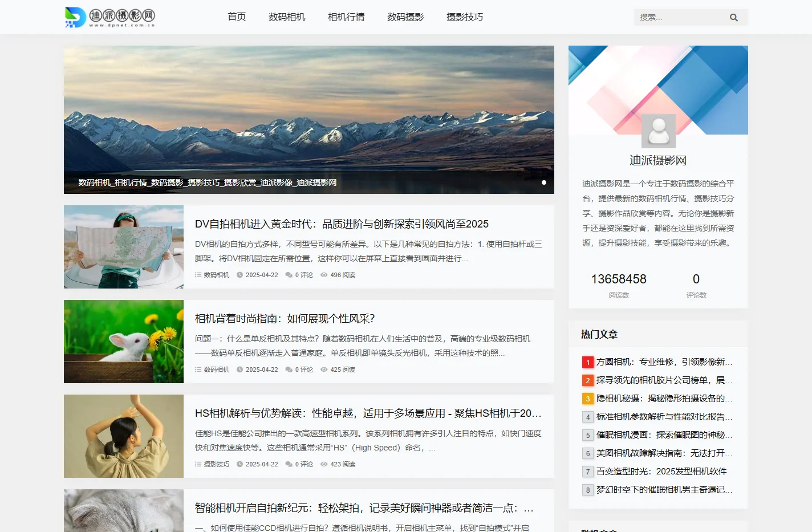Open the woman raising arms thumbnail
This screenshot has width=812, height=532.
(x=124, y=436)
